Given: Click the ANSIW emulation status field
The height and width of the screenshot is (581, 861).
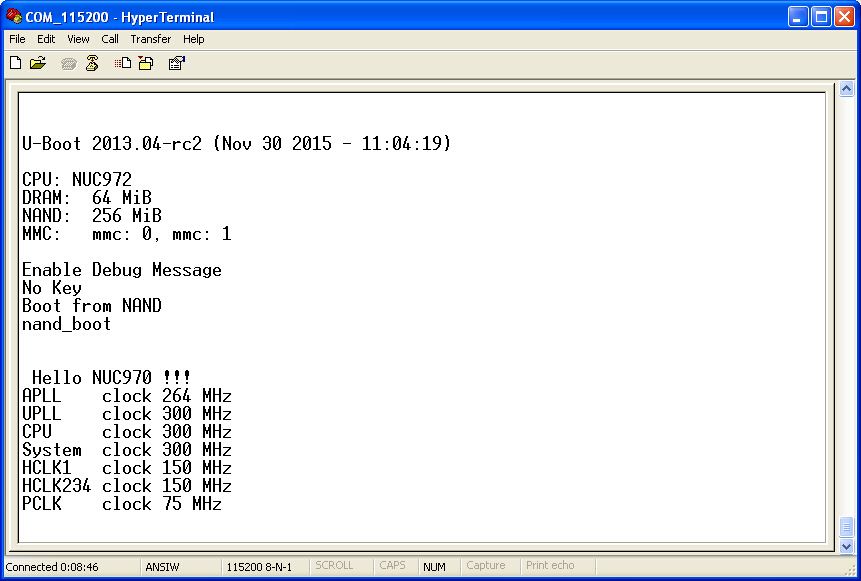Looking at the screenshot, I should 163,567.
